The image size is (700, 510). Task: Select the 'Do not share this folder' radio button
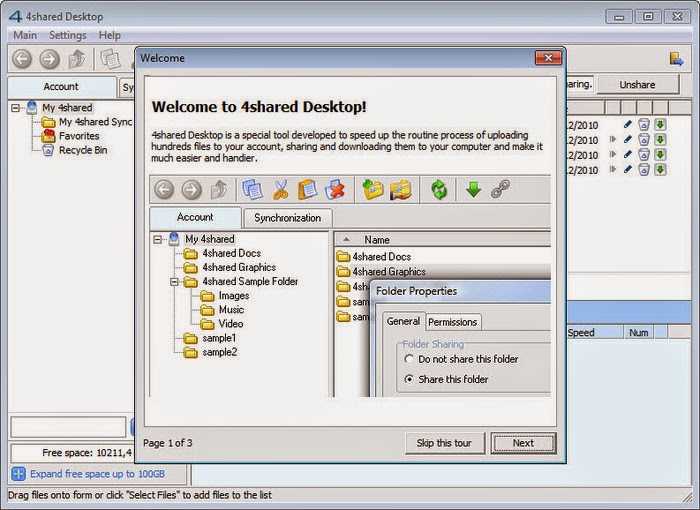point(409,359)
